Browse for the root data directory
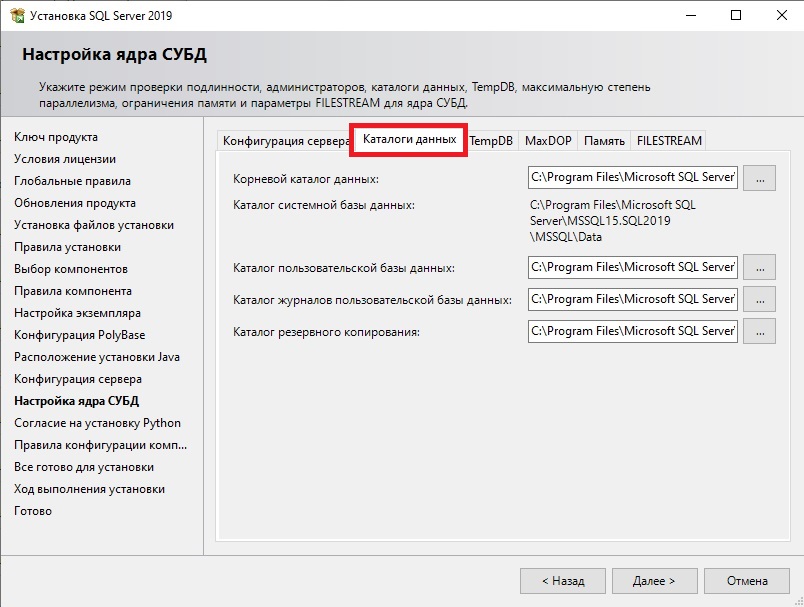The height and width of the screenshot is (607, 804). (x=759, y=178)
